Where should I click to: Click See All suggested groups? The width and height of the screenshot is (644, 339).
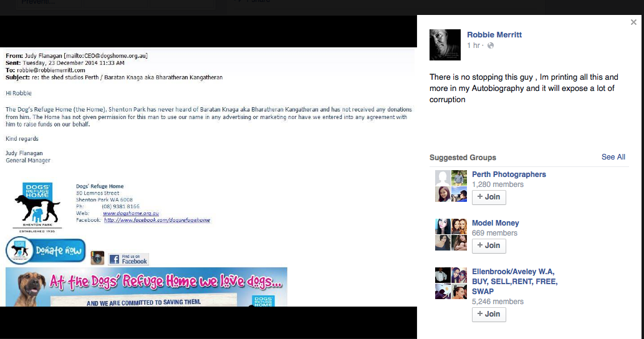click(x=613, y=157)
